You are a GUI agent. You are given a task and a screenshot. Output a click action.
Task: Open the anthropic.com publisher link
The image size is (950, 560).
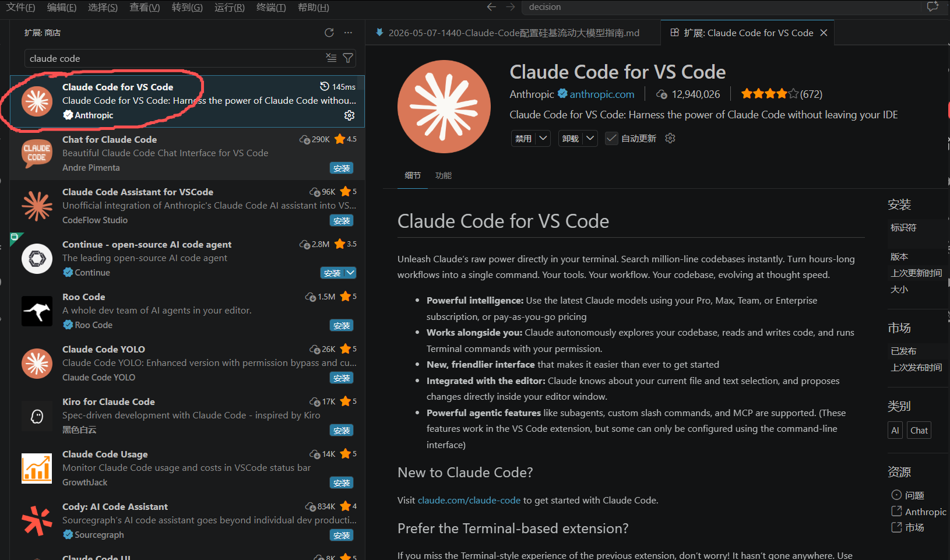click(602, 94)
